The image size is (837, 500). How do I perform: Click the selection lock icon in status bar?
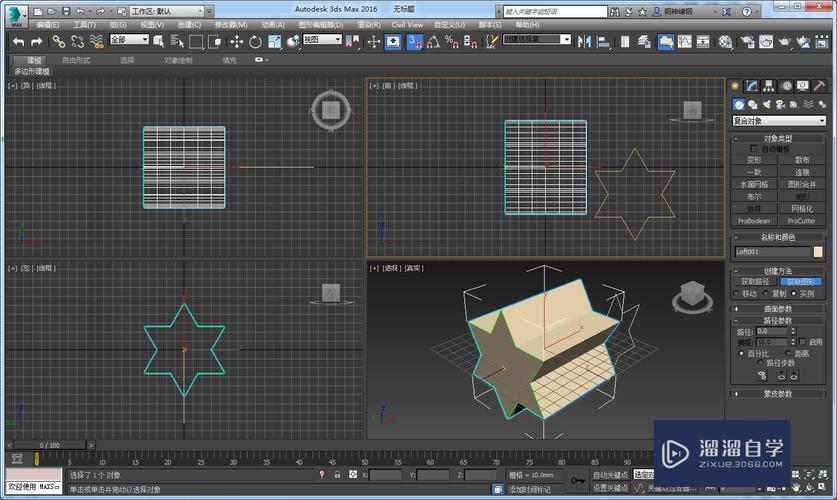(x=337, y=475)
